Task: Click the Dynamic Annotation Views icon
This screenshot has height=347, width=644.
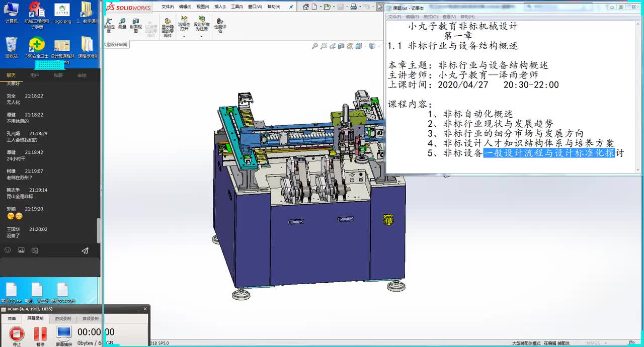Action: point(350,46)
